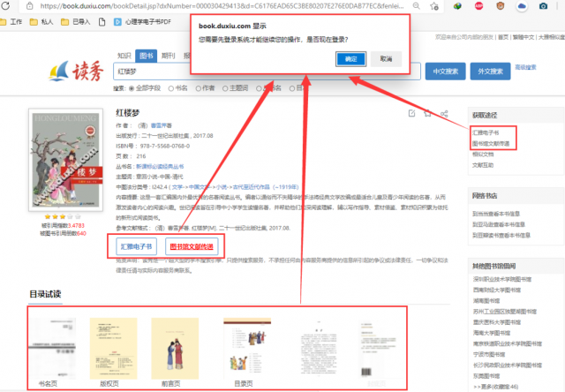Open the 前言页 preview thumbnail
This screenshot has height=392, width=565.
coord(175,349)
